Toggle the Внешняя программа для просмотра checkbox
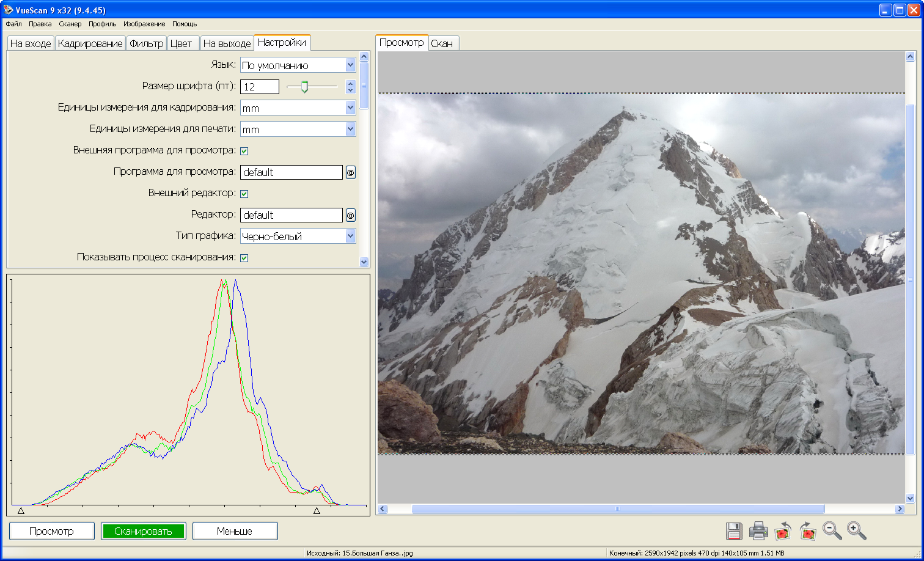 [244, 151]
